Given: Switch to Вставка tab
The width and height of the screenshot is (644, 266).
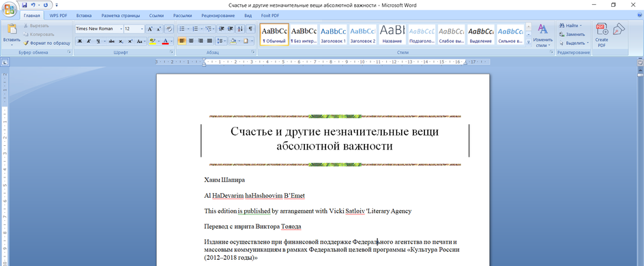Looking at the screenshot, I should point(84,16).
